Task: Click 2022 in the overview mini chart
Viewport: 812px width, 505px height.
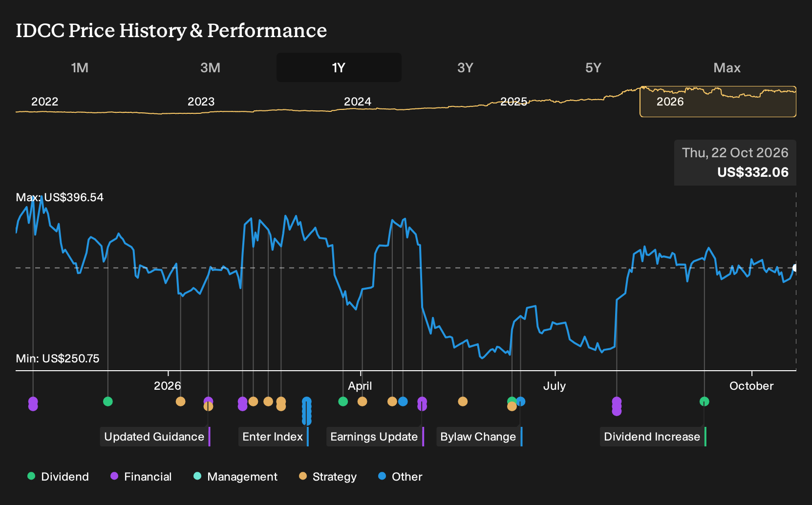Action: tap(44, 102)
